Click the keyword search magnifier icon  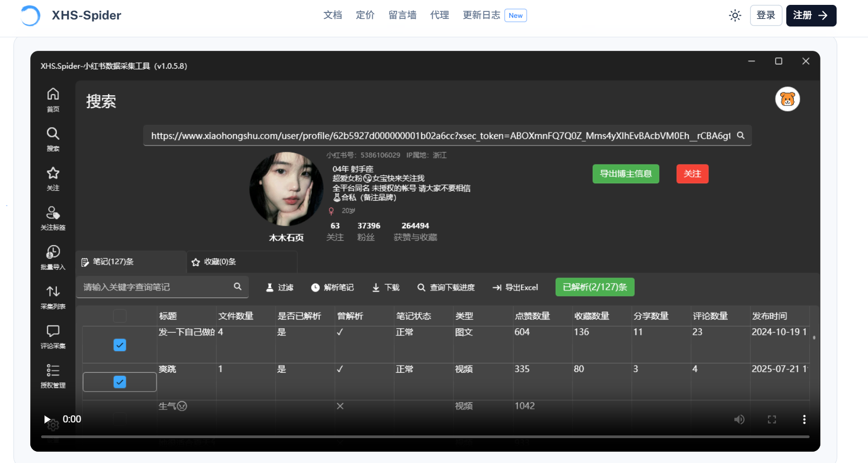pos(237,287)
